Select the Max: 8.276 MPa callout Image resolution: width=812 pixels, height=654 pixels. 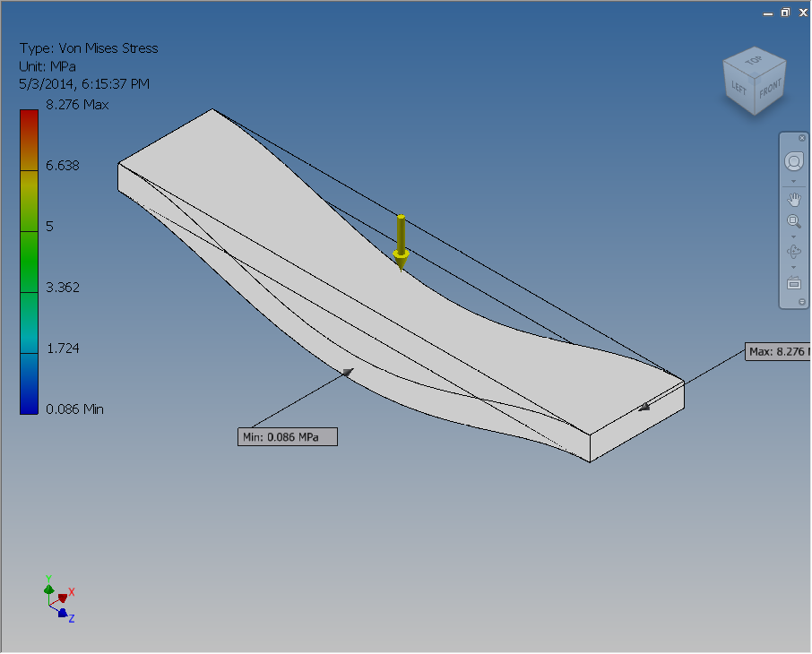click(x=777, y=351)
